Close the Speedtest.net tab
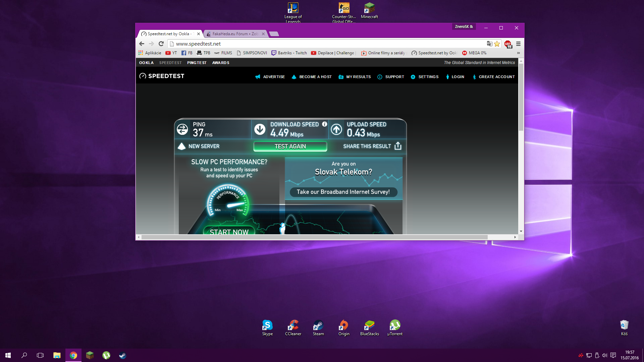 [199, 34]
